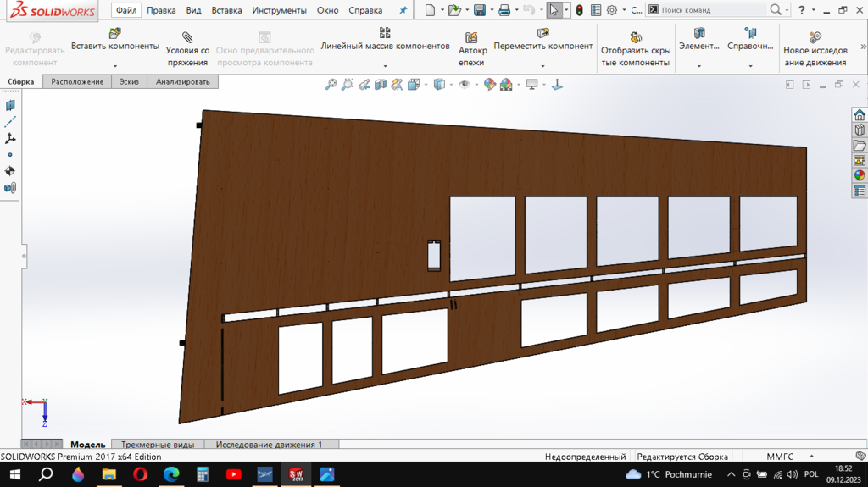
Task: Click the Save floppy disk icon
Action: (x=480, y=10)
